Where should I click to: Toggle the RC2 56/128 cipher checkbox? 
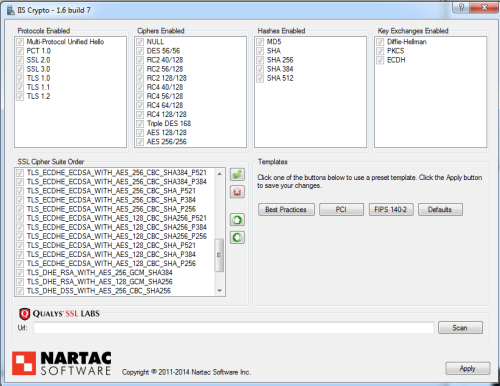140,69
